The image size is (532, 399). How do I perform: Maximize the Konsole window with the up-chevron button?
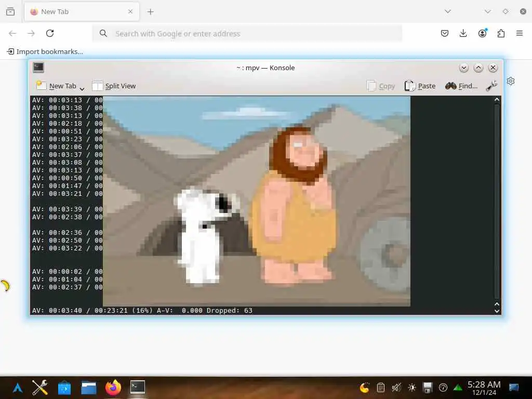pyautogui.click(x=478, y=68)
